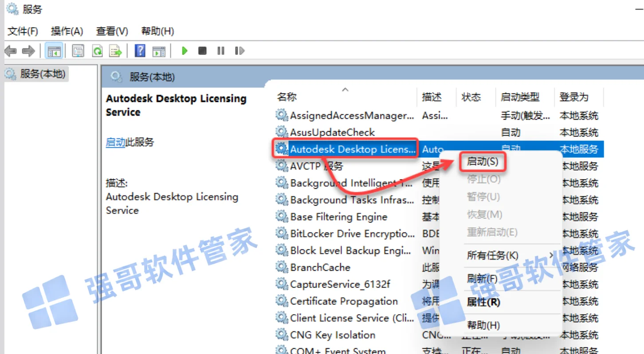Click the gear icon beside CaptureService_6132f

[x=282, y=284]
